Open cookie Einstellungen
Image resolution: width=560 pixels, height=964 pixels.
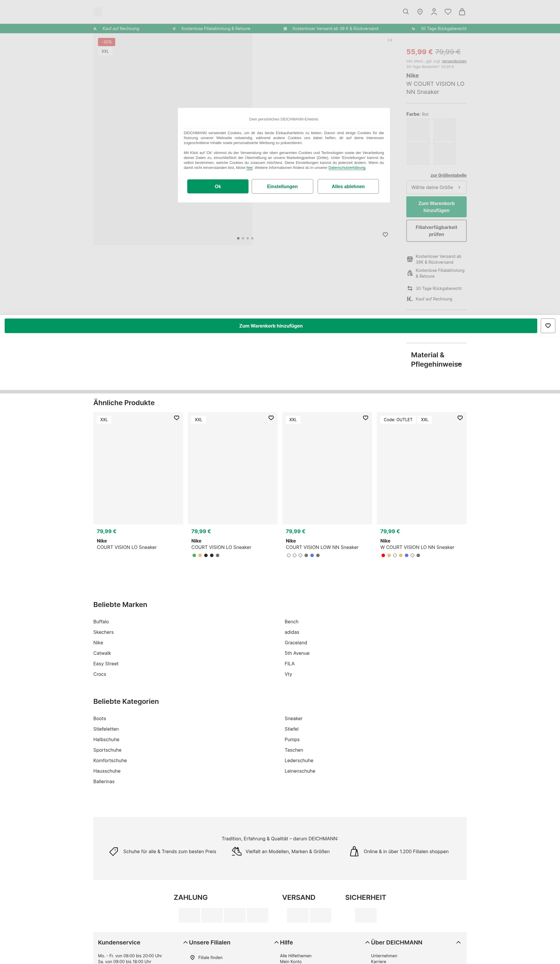282,186
